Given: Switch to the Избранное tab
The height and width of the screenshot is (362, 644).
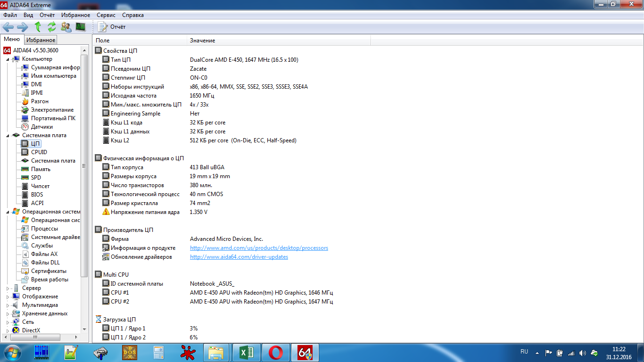Looking at the screenshot, I should [x=41, y=40].
